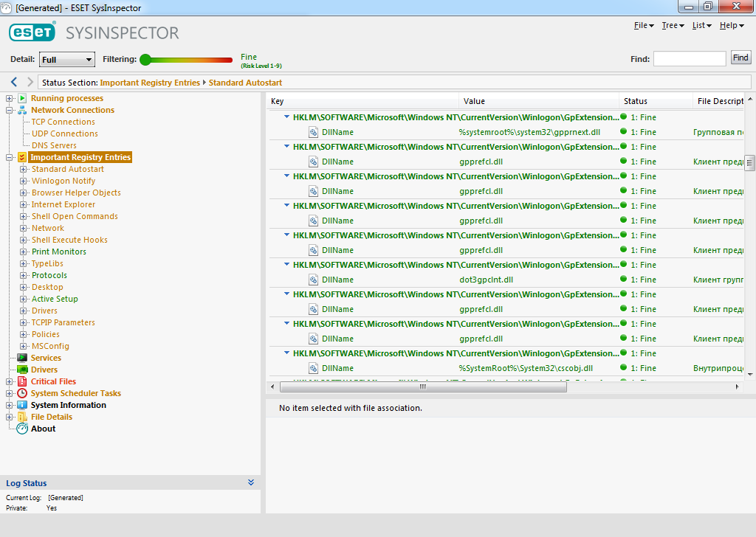Click the System Information blue icon

point(22,405)
